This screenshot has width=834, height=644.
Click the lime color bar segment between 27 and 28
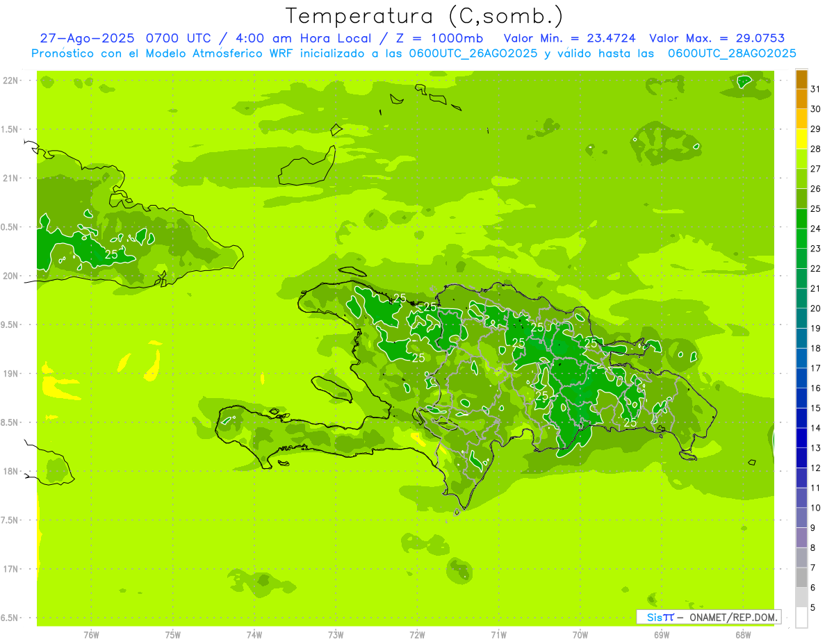[801, 158]
